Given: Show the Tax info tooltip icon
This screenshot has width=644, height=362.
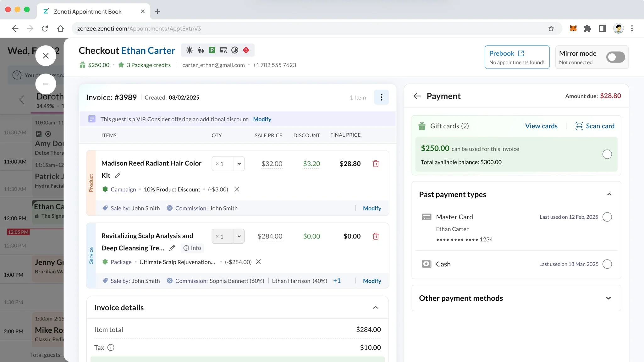Looking at the screenshot, I should click(111, 348).
